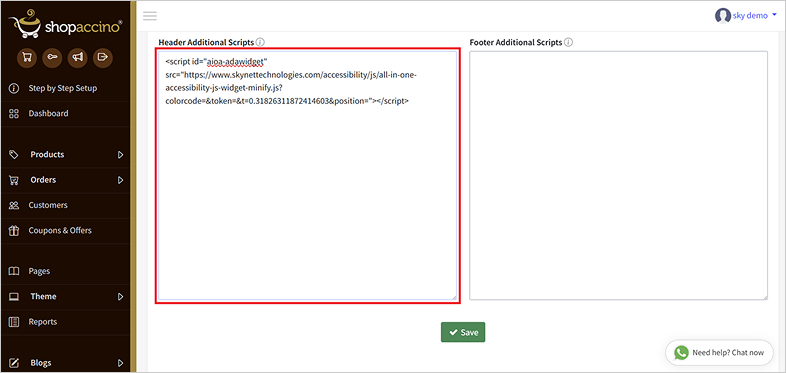Click the Pages book icon

pos(14,271)
